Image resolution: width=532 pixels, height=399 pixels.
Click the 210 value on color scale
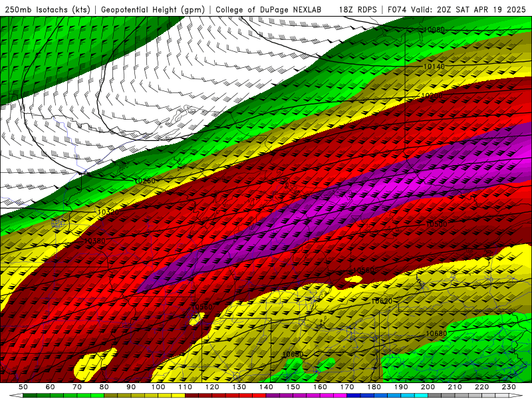coord(455,387)
